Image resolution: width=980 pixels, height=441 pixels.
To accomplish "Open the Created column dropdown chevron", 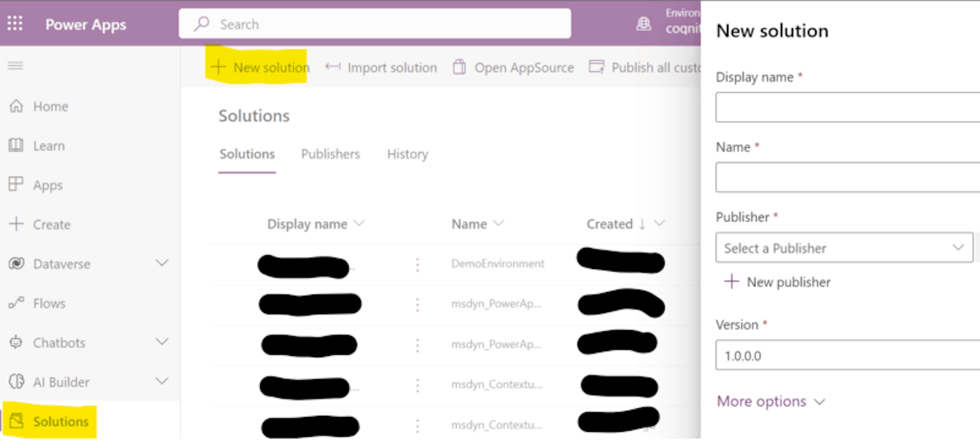I will click(659, 224).
